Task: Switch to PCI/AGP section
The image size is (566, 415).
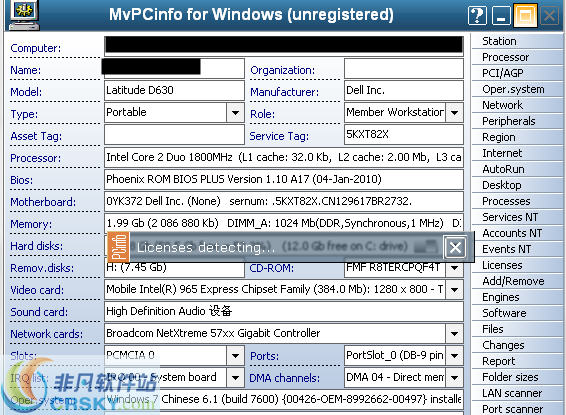Action: pos(517,73)
